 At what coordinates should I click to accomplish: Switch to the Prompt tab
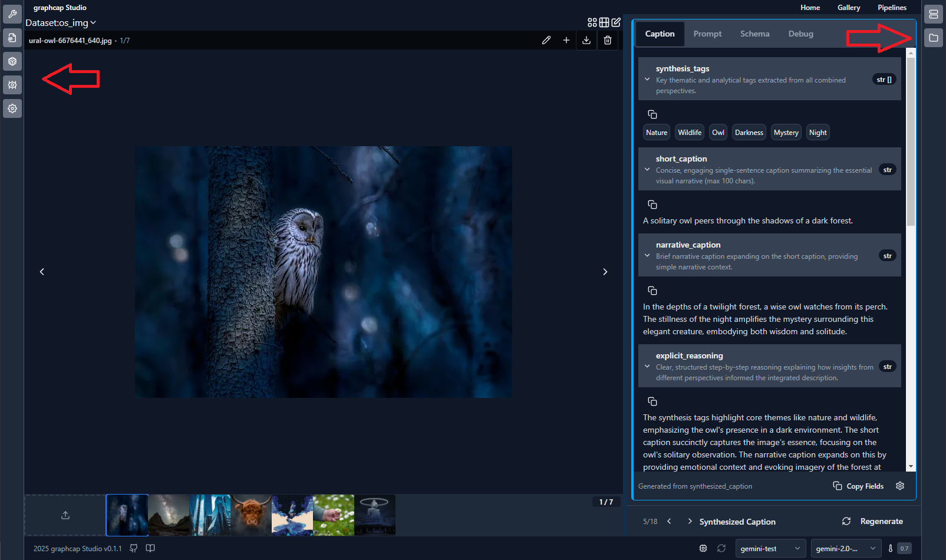click(707, 34)
